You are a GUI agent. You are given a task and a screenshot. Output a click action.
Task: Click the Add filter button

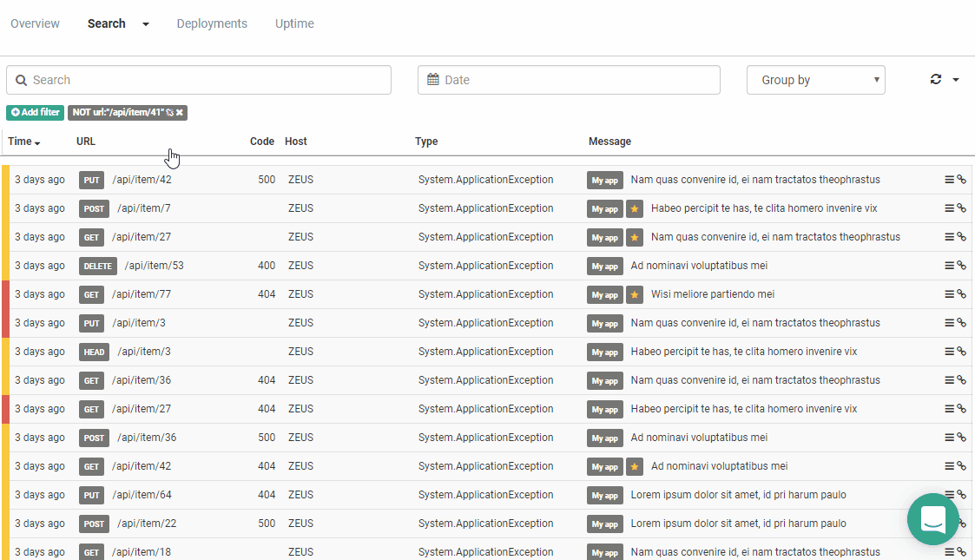pyautogui.click(x=35, y=112)
